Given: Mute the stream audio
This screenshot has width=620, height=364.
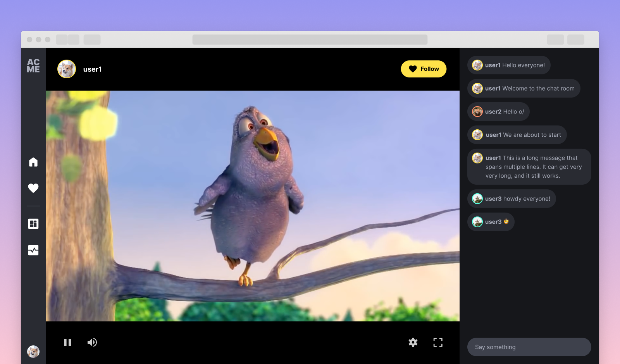Looking at the screenshot, I should coord(92,342).
